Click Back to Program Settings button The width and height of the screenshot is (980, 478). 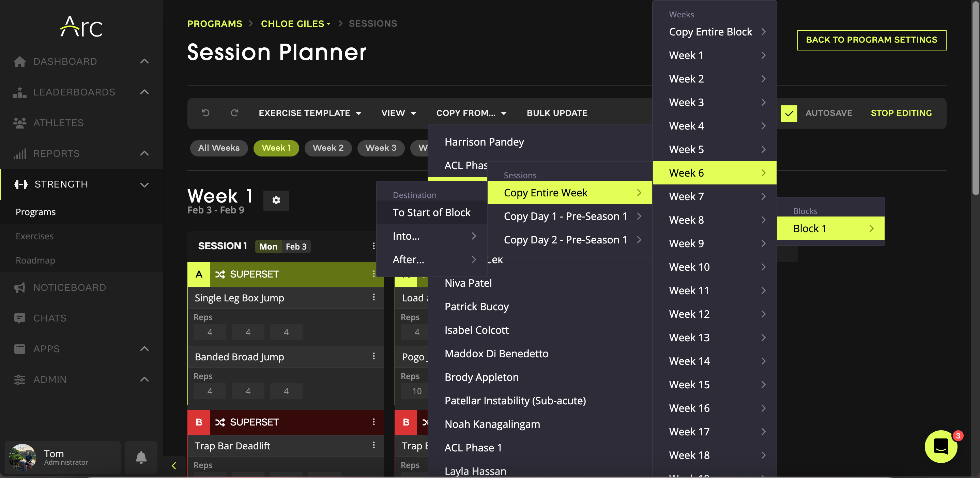coord(871,40)
